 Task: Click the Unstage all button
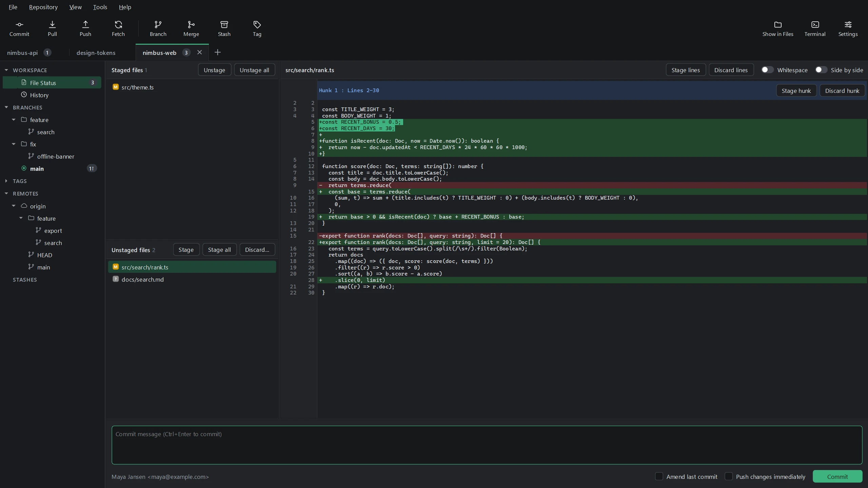(254, 70)
